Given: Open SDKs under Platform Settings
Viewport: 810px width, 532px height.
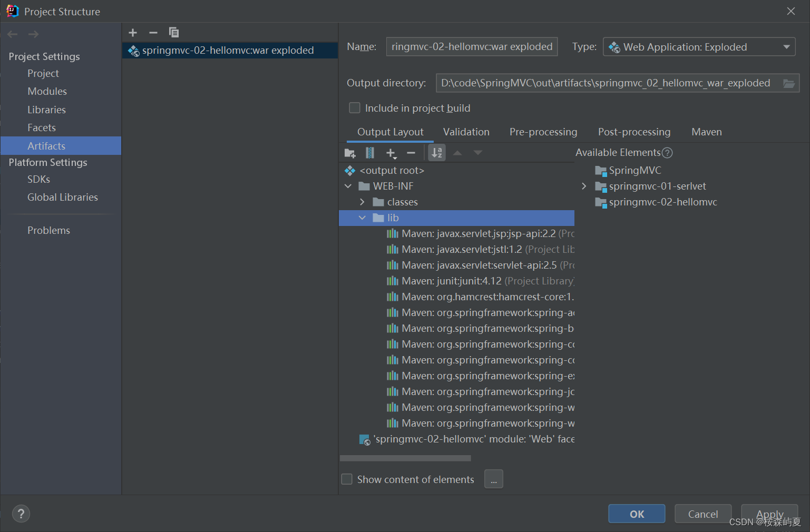Looking at the screenshot, I should tap(39, 179).
